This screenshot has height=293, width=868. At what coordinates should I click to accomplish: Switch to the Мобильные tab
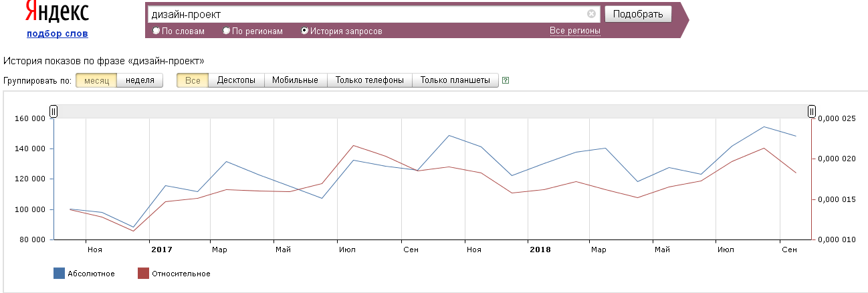click(296, 80)
